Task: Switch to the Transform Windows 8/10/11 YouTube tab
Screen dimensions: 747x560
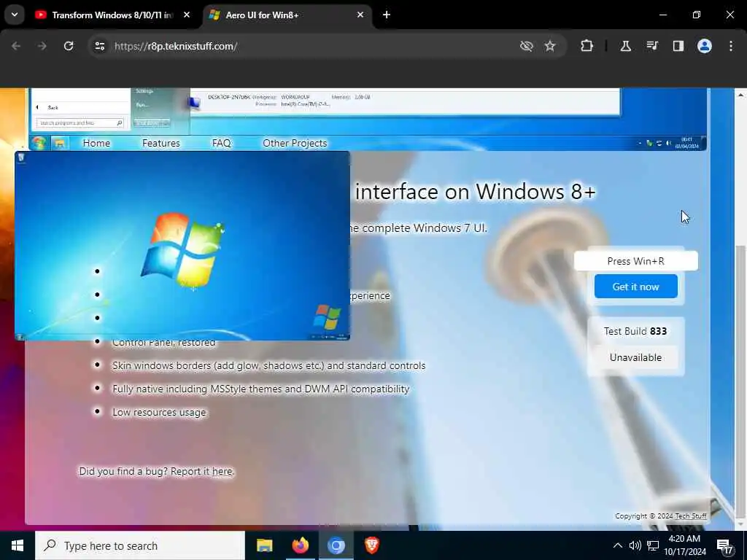Action: click(x=112, y=15)
